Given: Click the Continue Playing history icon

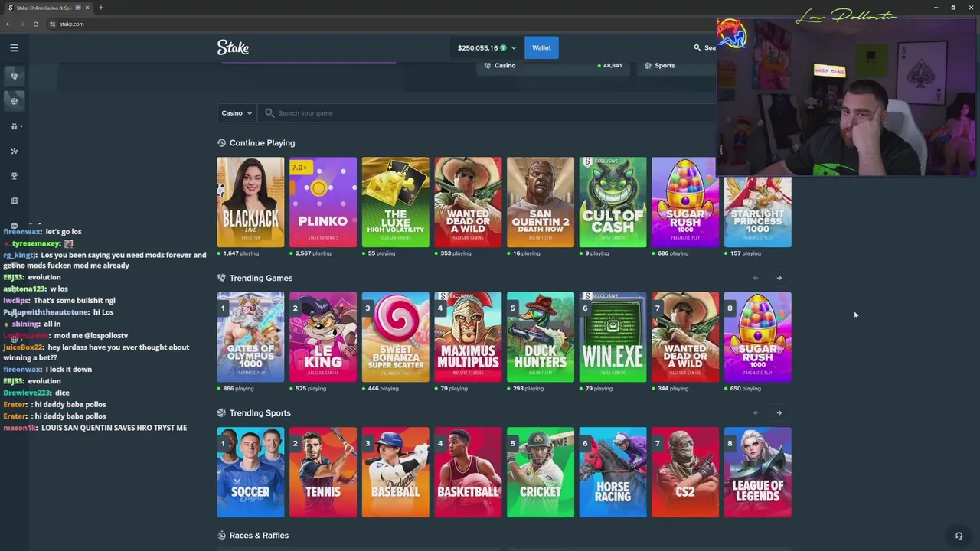Looking at the screenshot, I should click(221, 143).
